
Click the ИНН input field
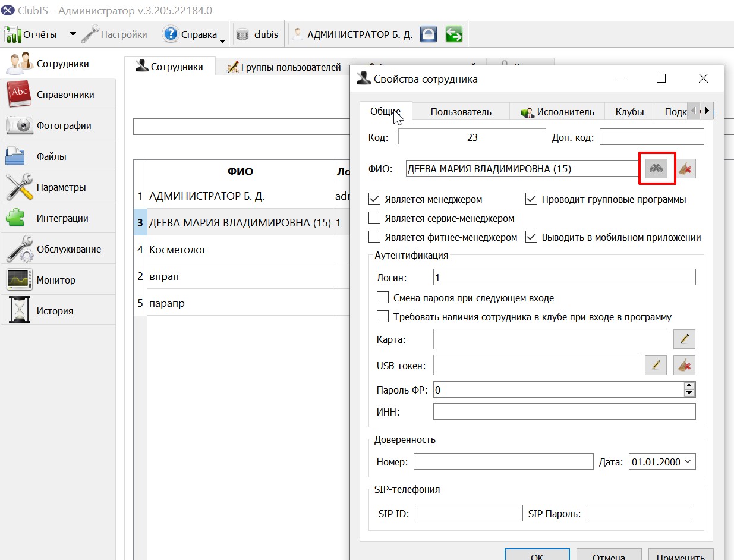coord(564,411)
